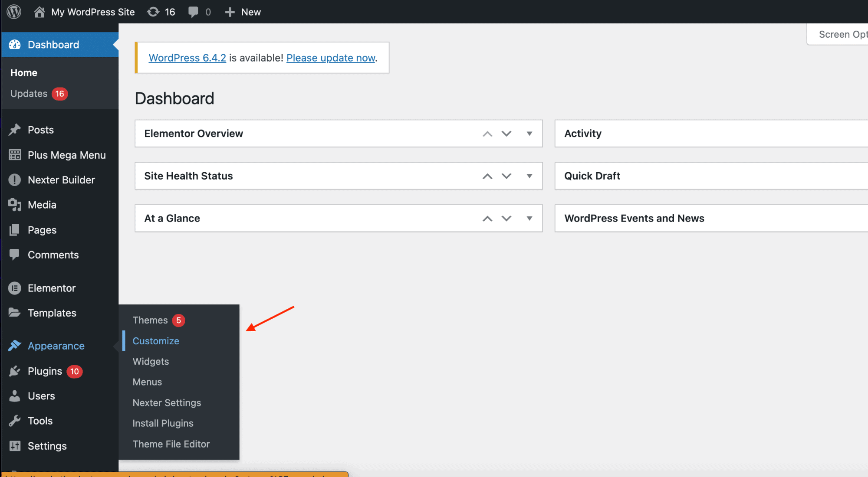868x477 pixels.
Task: Open Theme File Editor submenu item
Action: 171,444
